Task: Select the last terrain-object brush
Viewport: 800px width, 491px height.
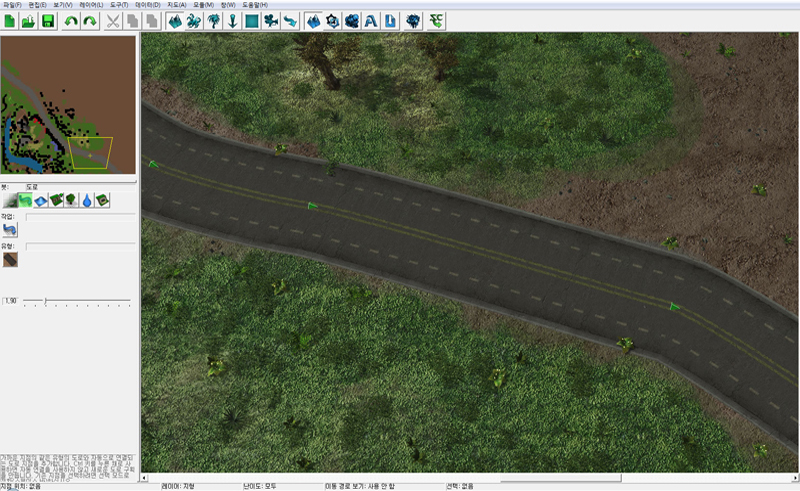Action: pos(103,200)
